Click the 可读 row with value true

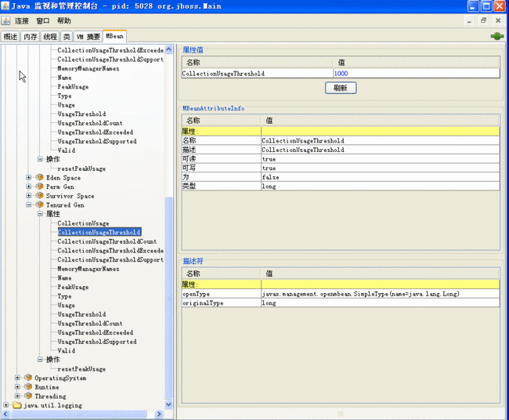[340, 159]
